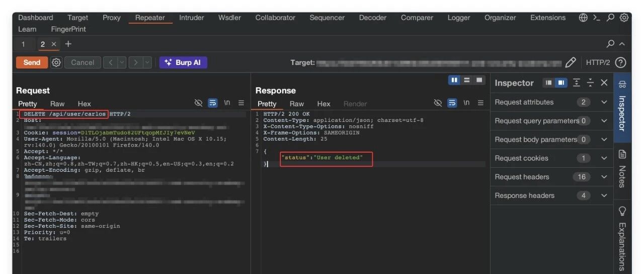Toggle \n newline display in Response panel
This screenshot has width=644, height=274.
[x=466, y=103]
